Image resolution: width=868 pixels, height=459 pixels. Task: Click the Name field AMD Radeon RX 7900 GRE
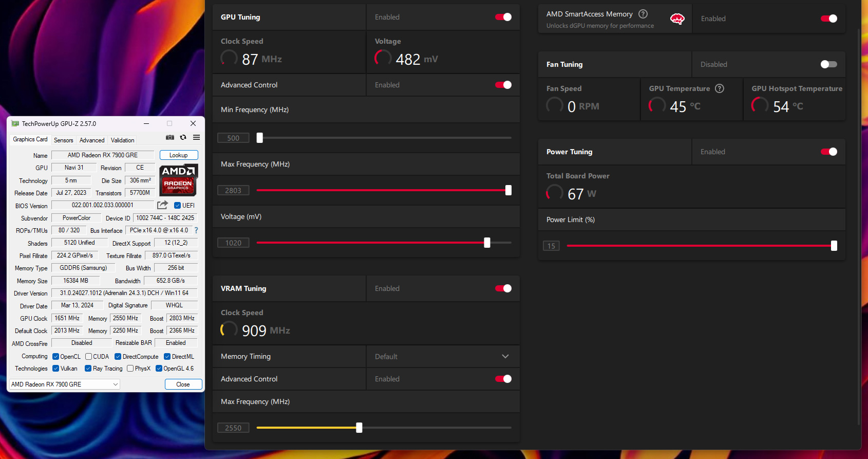point(103,155)
